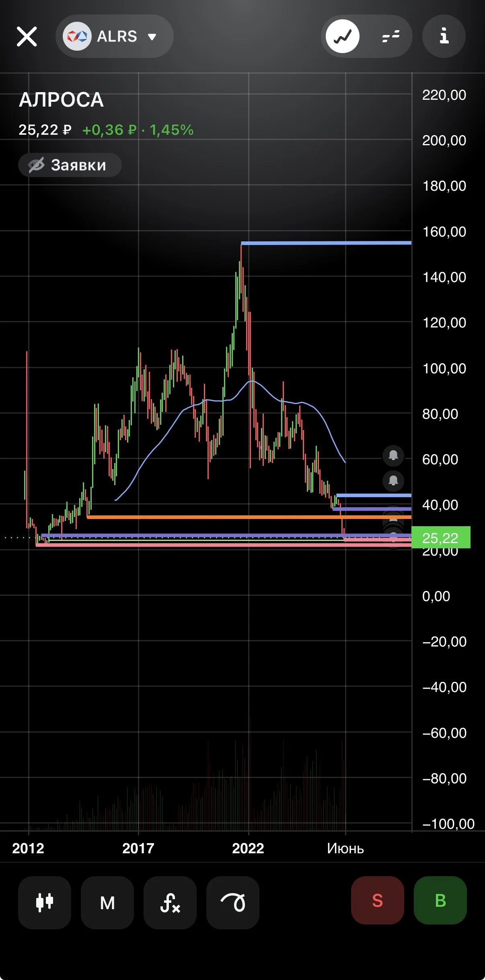Switch to dashed order-book view toggle
This screenshot has width=485, height=980.
point(390,36)
